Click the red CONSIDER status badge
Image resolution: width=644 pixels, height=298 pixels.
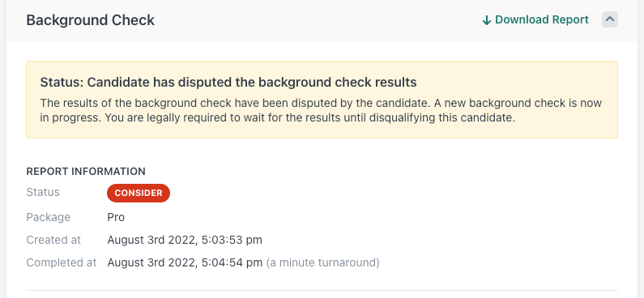click(x=139, y=193)
